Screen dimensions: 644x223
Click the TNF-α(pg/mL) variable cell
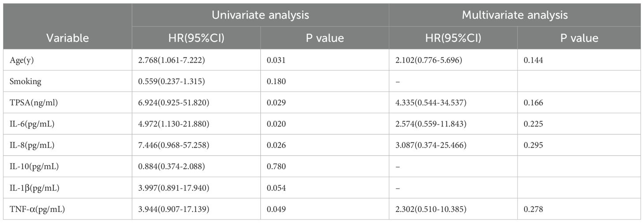pos(37,209)
